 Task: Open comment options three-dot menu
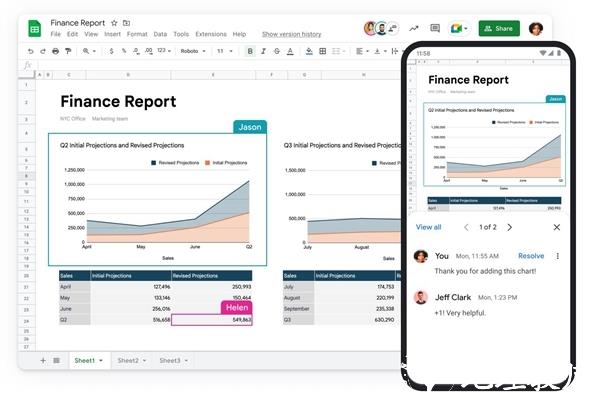[x=558, y=256]
